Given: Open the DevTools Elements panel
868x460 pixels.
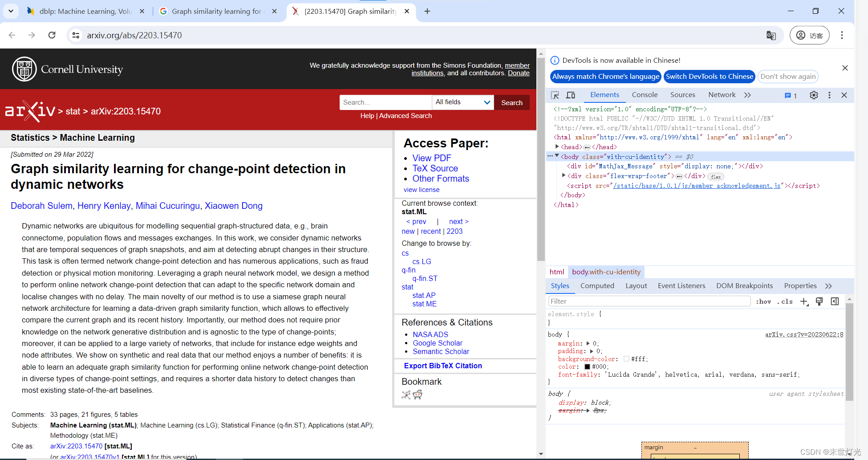Looking at the screenshot, I should [x=604, y=95].
